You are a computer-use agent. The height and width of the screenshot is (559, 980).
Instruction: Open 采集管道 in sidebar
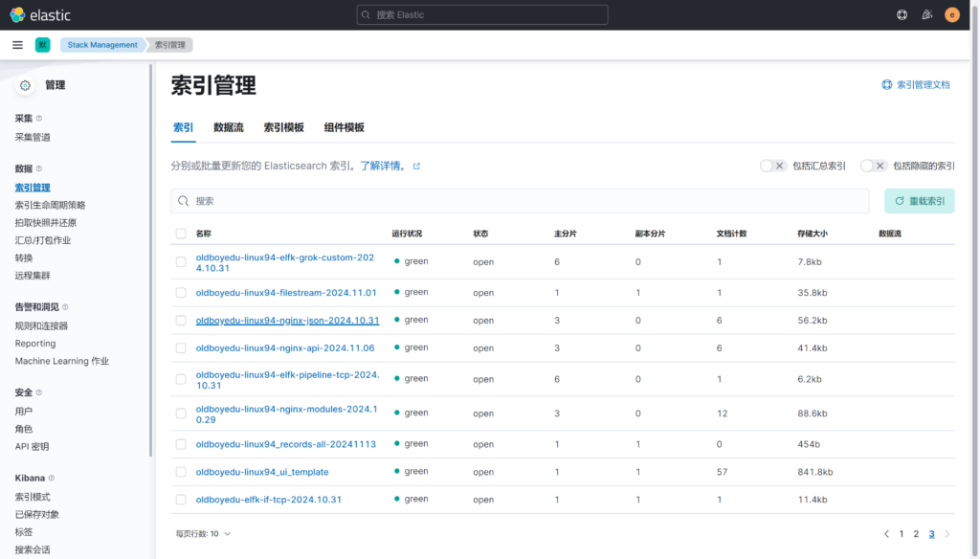pos(33,138)
